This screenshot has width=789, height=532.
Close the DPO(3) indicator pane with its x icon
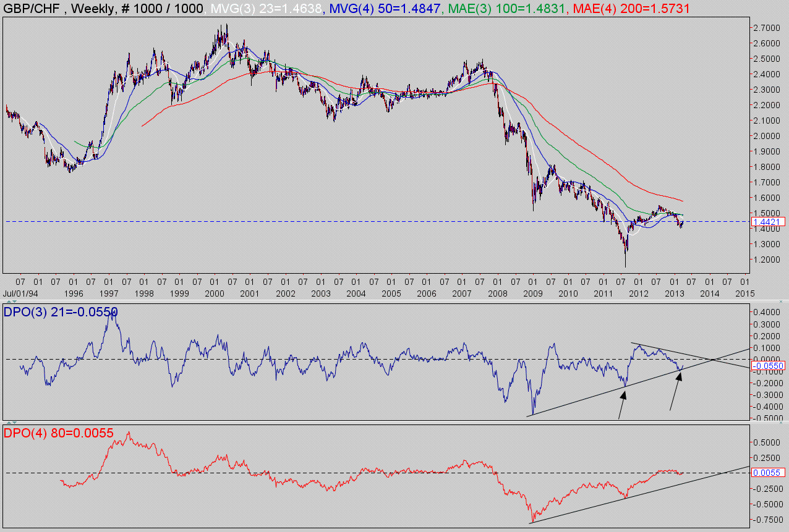click(x=781, y=302)
